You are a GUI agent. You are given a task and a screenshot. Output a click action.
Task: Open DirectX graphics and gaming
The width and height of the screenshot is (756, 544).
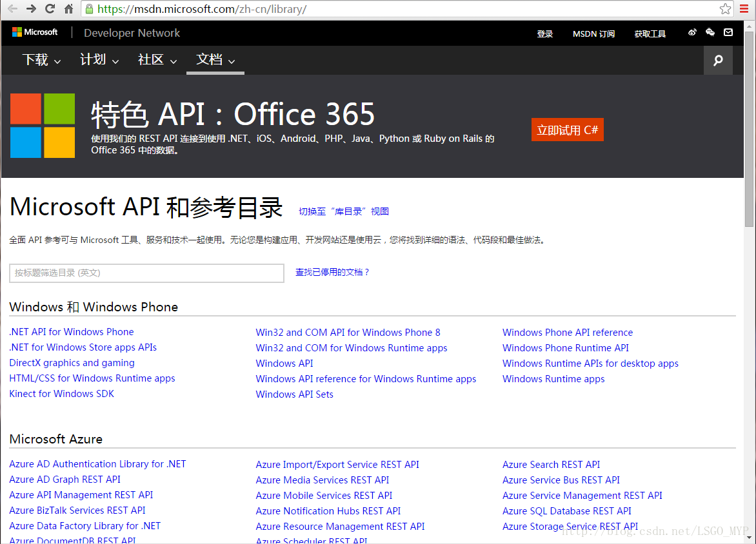[72, 363]
